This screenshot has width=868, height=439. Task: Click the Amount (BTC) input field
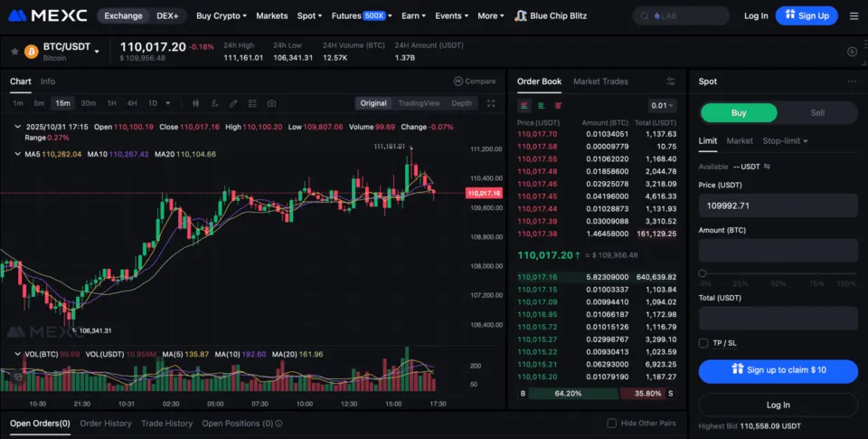(x=778, y=251)
